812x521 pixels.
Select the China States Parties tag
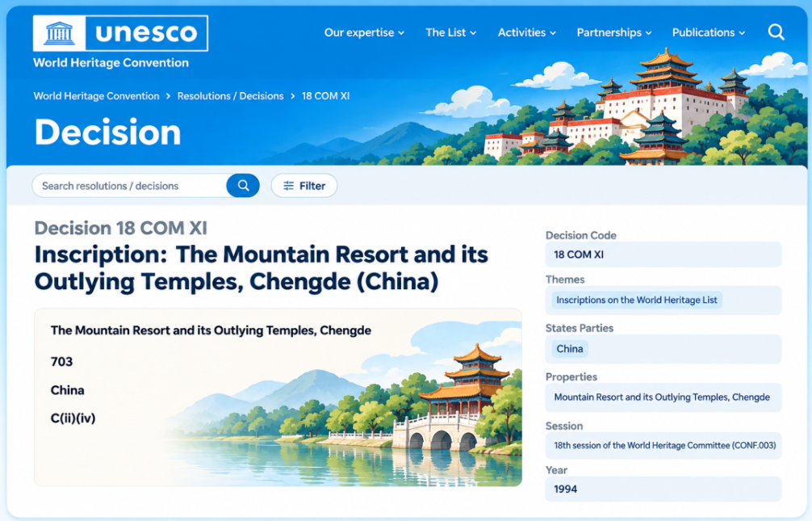[570, 349]
